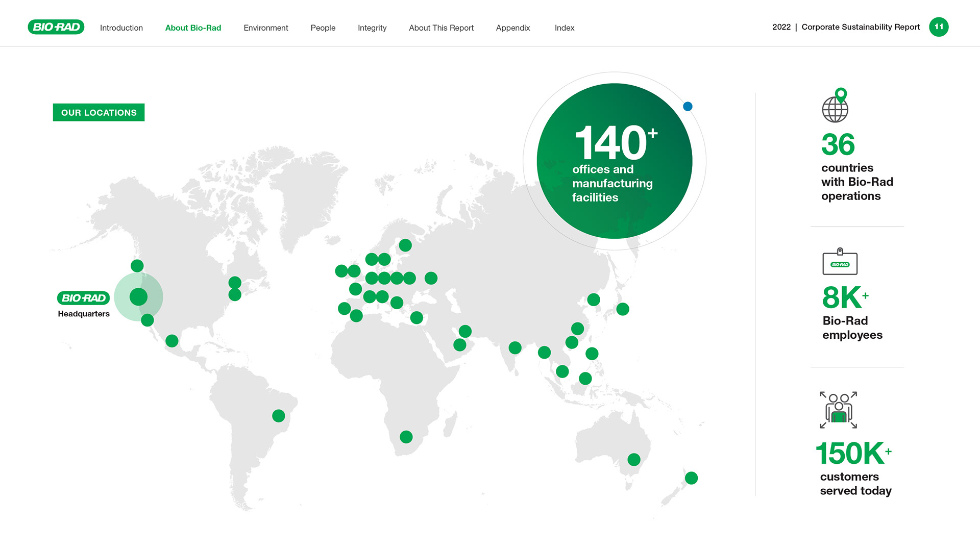Click the employee badge icon
The height and width of the screenshot is (551, 980).
pos(840,262)
